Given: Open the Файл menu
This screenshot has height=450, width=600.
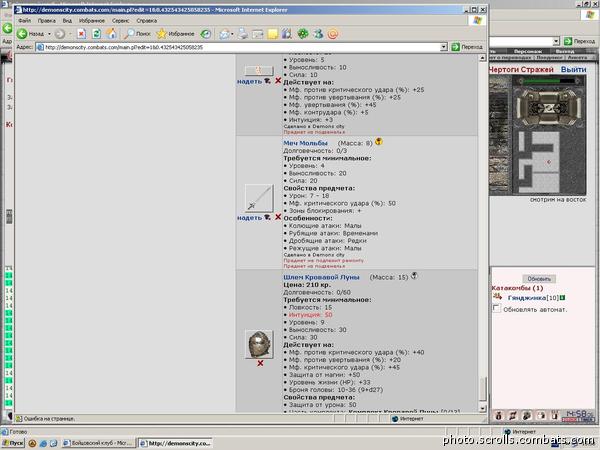Looking at the screenshot, I should pyautogui.click(x=24, y=21).
